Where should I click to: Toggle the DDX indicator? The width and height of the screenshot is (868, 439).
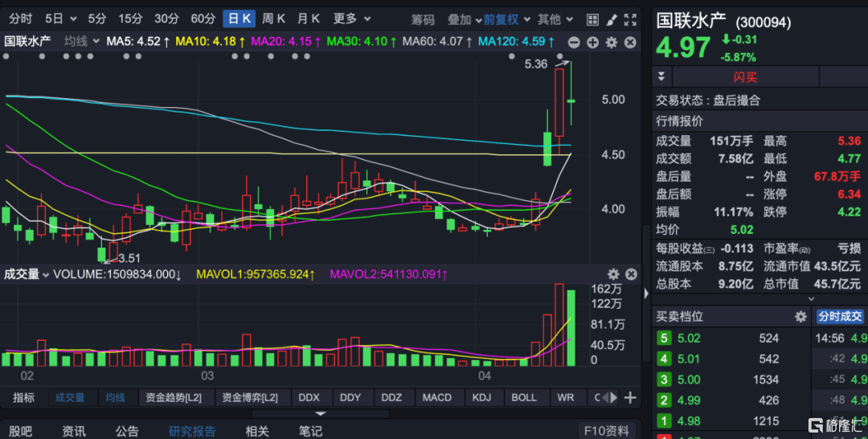(309, 397)
